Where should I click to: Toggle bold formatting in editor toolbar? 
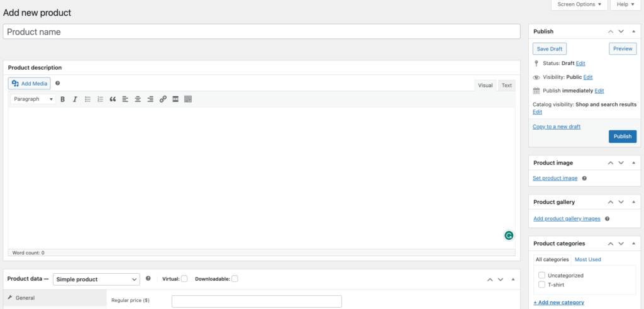pyautogui.click(x=63, y=99)
